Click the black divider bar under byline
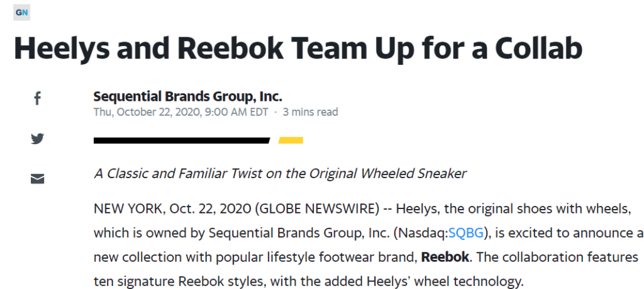This screenshot has width=644, height=289. coord(182,140)
